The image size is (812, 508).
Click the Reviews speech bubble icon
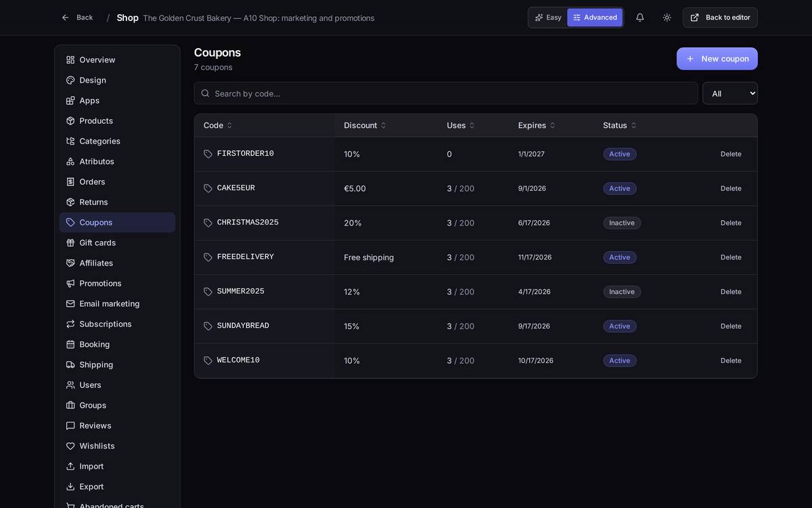pos(70,425)
